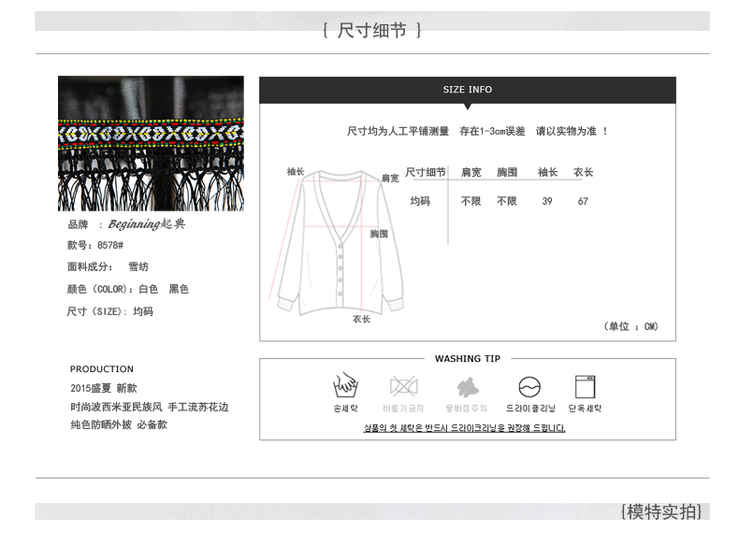Click the 面料成分 雪纺 line
This screenshot has width=739, height=560.
tap(108, 266)
